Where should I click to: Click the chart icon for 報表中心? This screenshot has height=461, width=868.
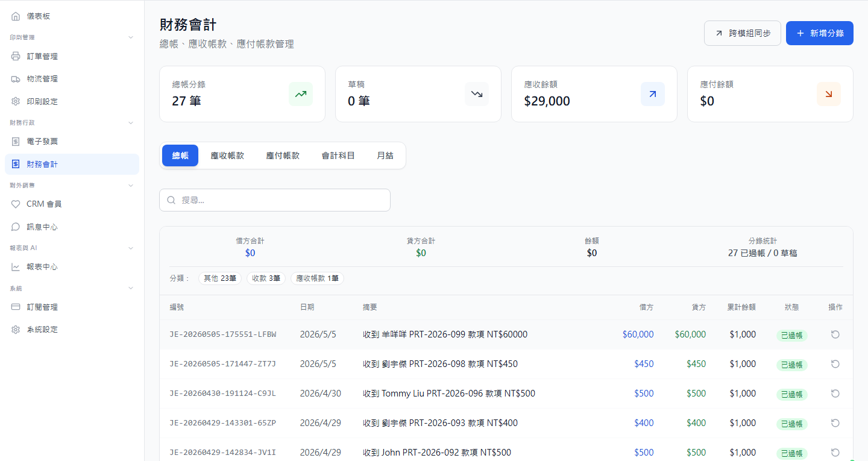[16, 267]
